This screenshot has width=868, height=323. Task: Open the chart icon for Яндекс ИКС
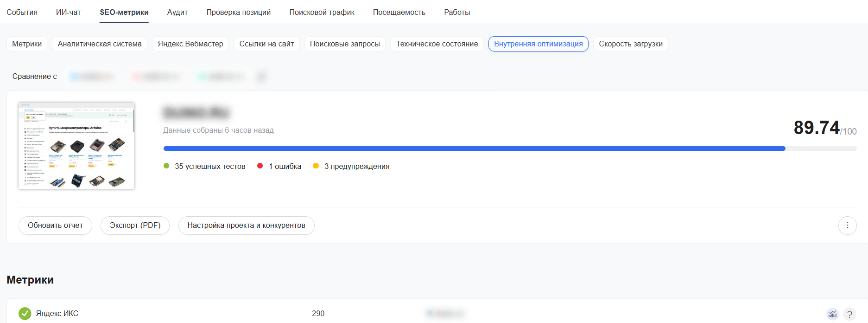833,314
